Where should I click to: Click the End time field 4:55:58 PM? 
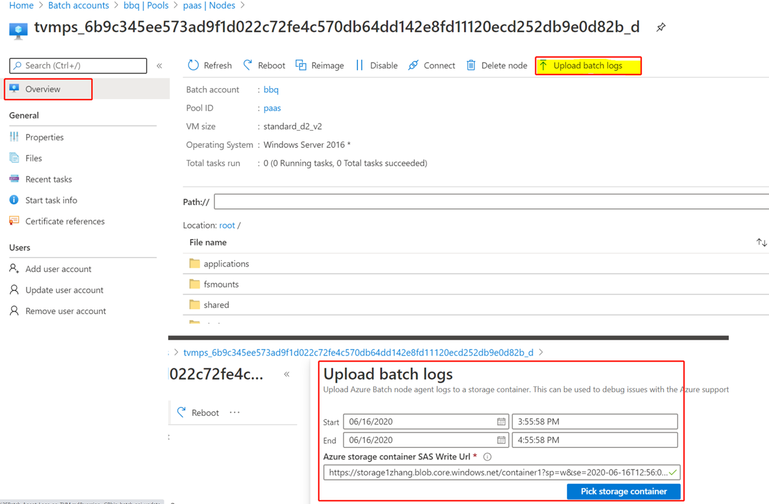tap(595, 440)
